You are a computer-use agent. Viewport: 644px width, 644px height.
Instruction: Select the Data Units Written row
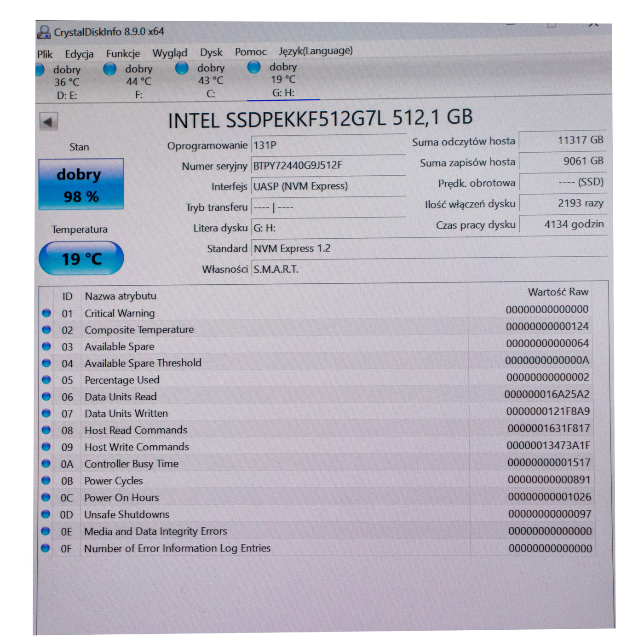(316, 413)
